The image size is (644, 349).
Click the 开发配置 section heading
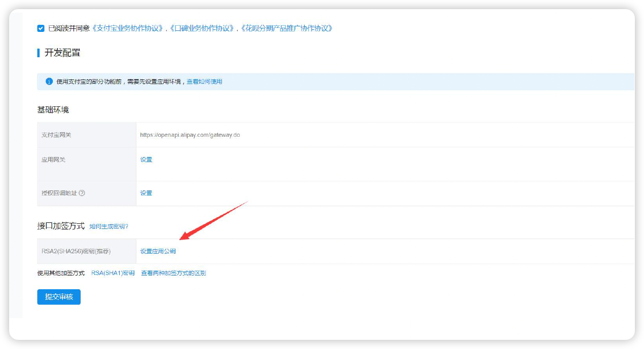click(x=62, y=53)
